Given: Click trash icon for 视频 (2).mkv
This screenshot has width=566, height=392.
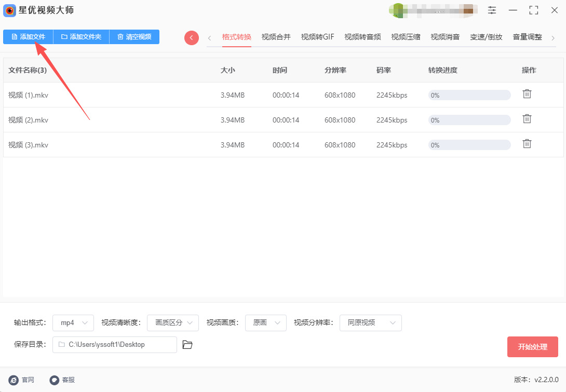Looking at the screenshot, I should (x=527, y=119).
